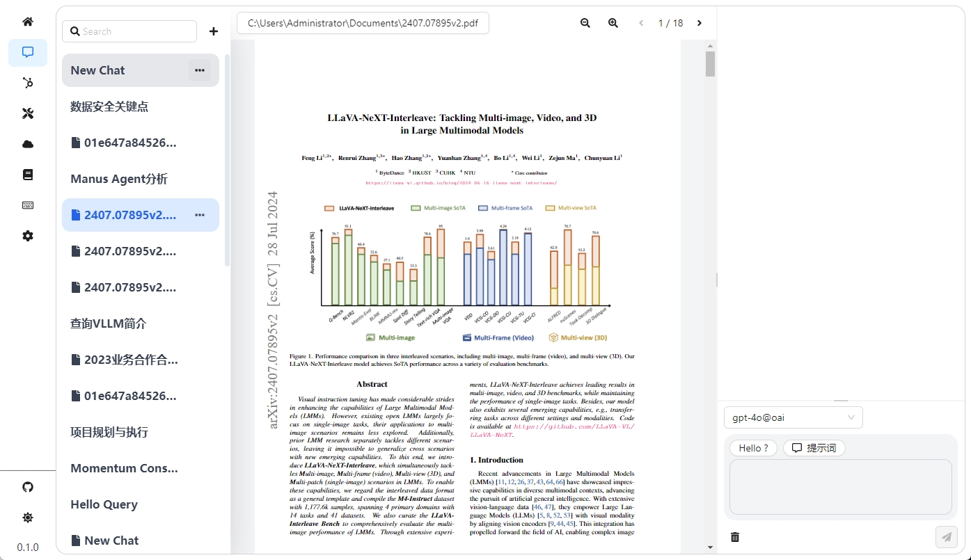Image resolution: width=971 pixels, height=560 pixels.
Task: Click the PDF file path field
Action: pyautogui.click(x=363, y=23)
